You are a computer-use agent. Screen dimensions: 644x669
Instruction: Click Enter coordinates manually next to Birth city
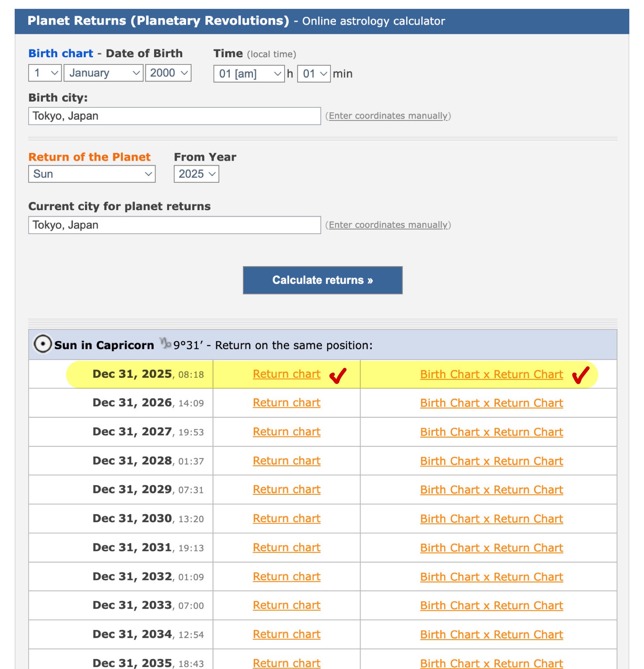[388, 116]
